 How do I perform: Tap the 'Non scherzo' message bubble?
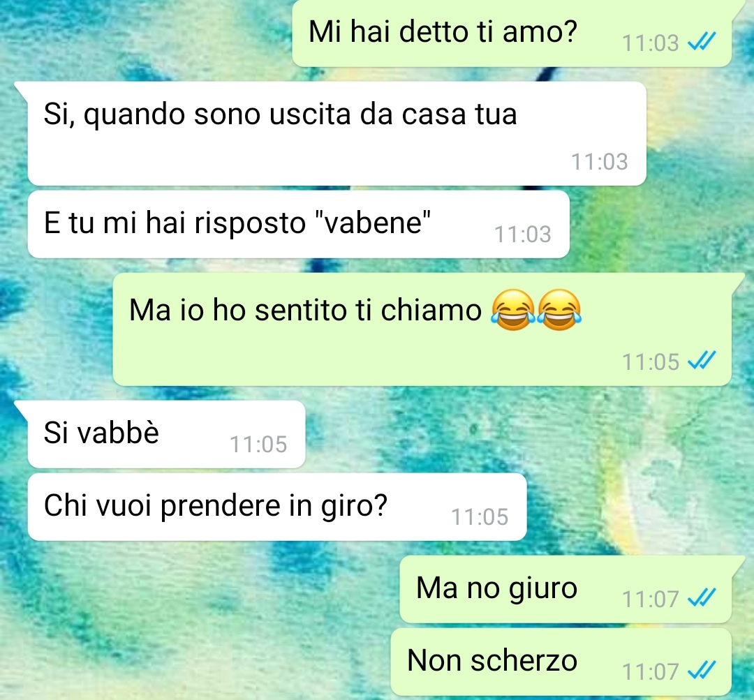coord(561,662)
